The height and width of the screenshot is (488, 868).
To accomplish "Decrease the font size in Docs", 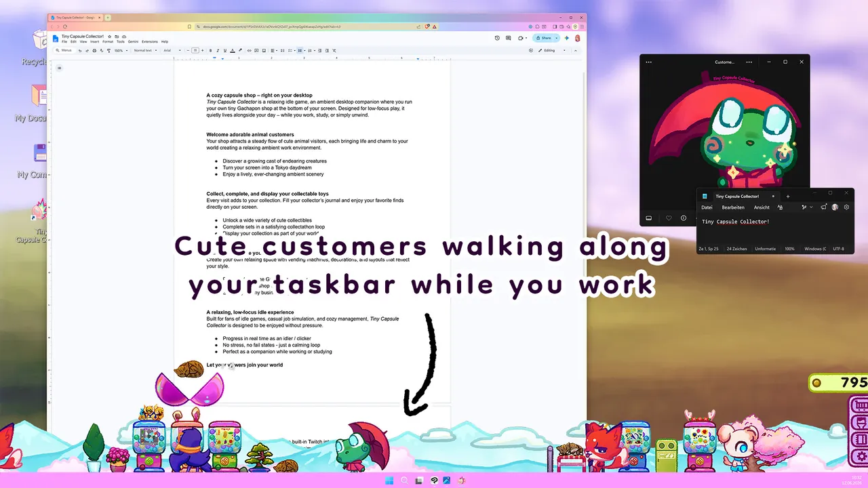I will (x=188, y=50).
